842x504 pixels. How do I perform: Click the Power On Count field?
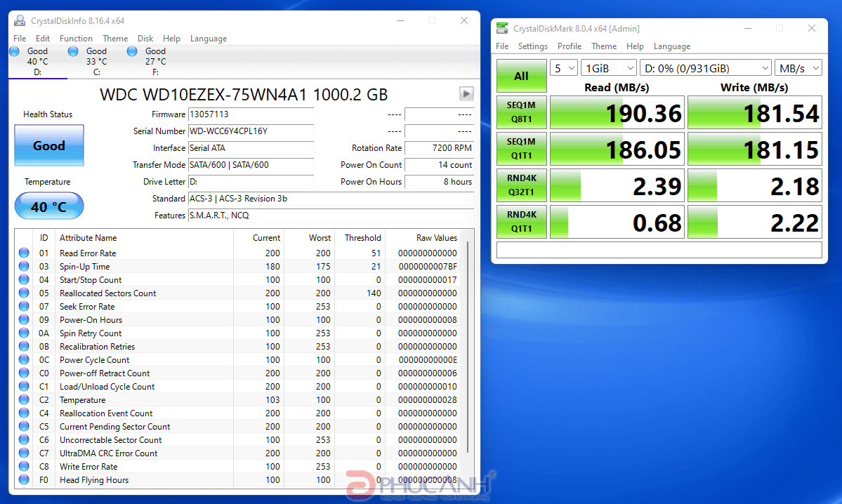[439, 165]
